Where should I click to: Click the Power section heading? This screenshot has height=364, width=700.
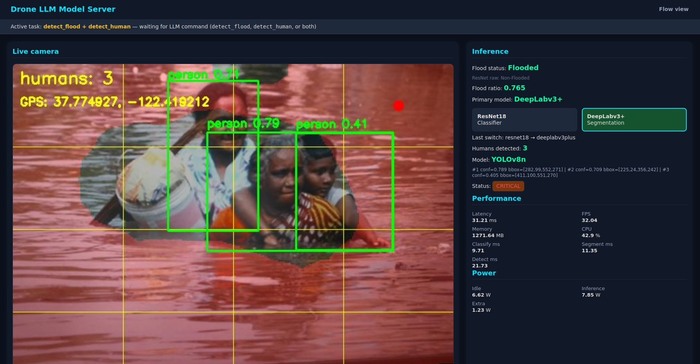pos(484,273)
